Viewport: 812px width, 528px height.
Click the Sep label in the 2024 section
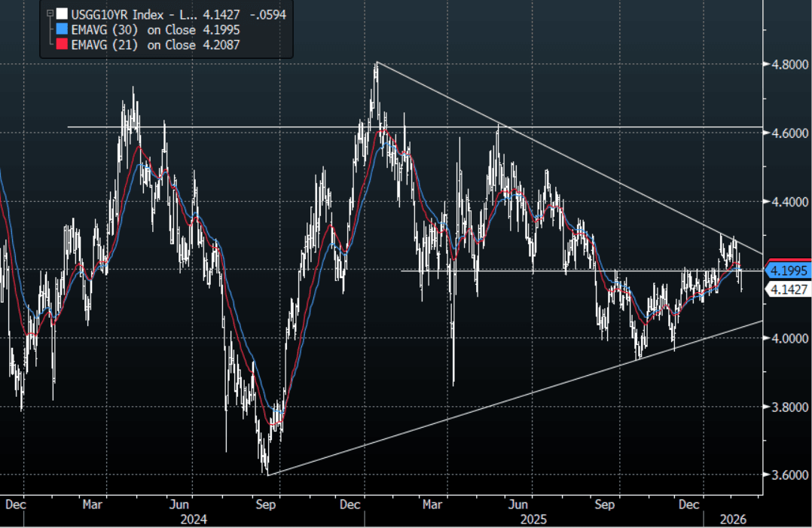(x=266, y=505)
